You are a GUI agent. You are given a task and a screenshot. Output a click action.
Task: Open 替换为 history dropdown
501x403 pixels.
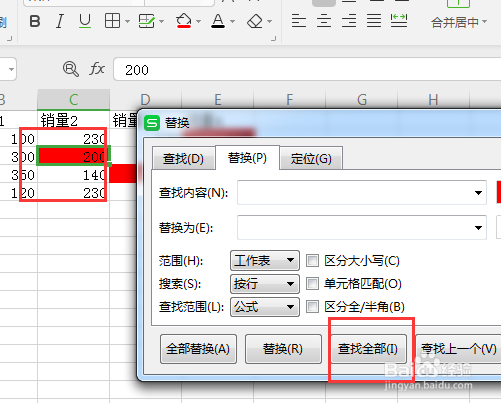pyautogui.click(x=478, y=228)
